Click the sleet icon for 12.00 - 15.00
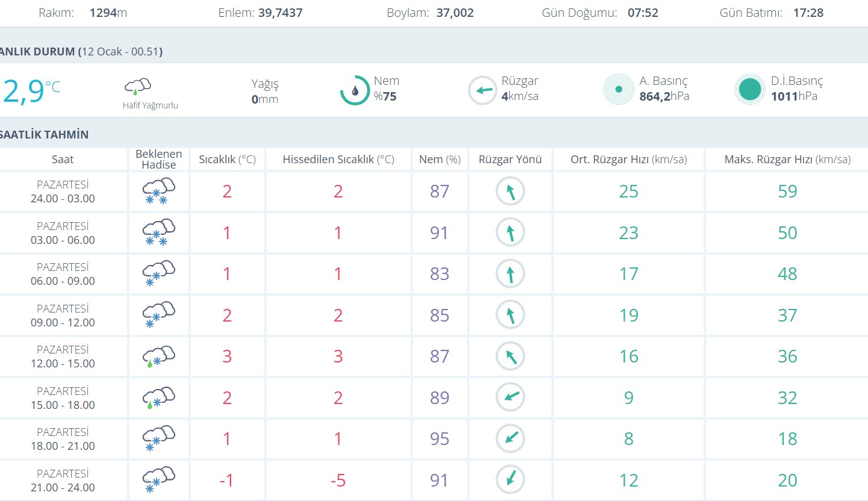The height and width of the screenshot is (501, 868). pos(158,356)
